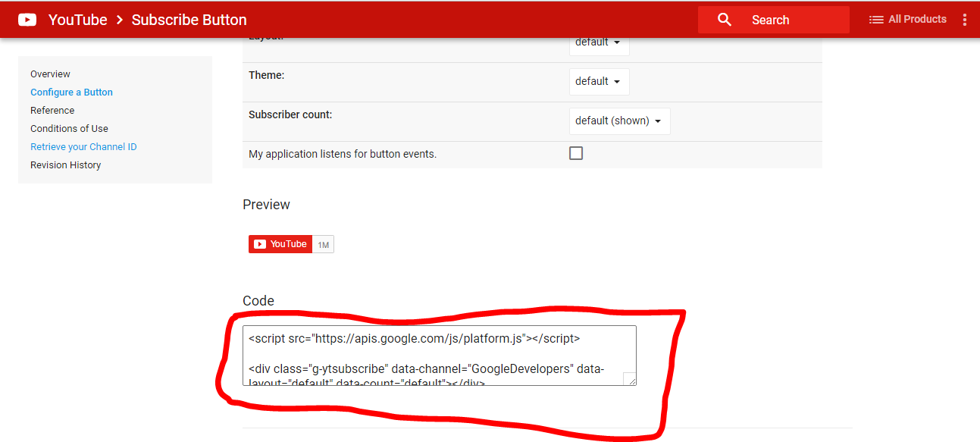980x442 pixels.
Task: Open Revision History in sidebar
Action: 65,165
